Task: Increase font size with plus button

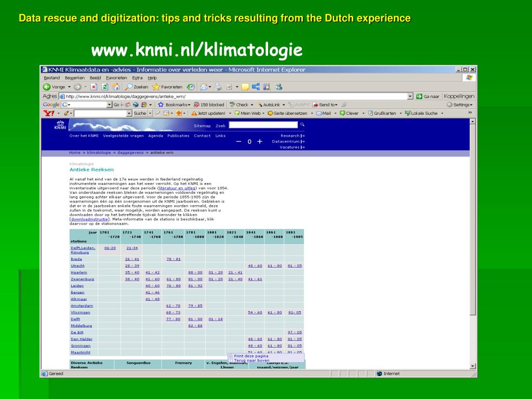Action: point(260,141)
